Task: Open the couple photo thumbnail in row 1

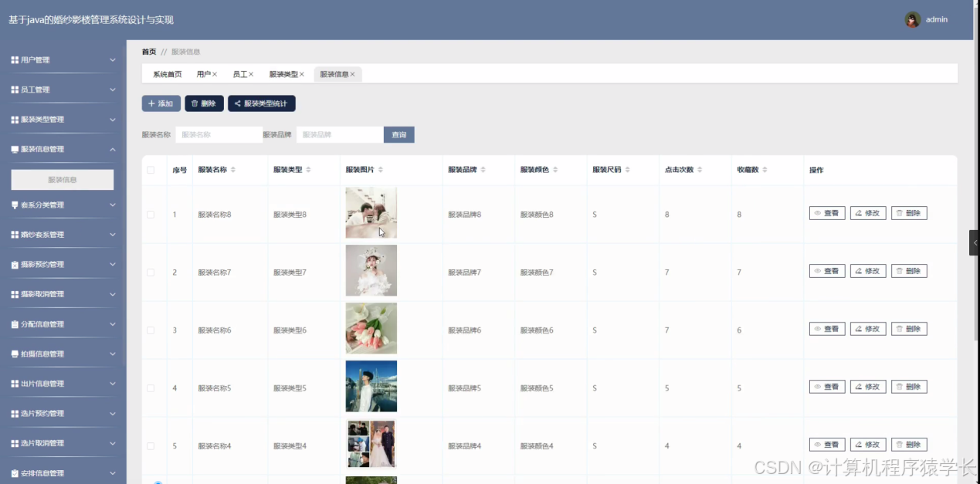Action: [371, 212]
